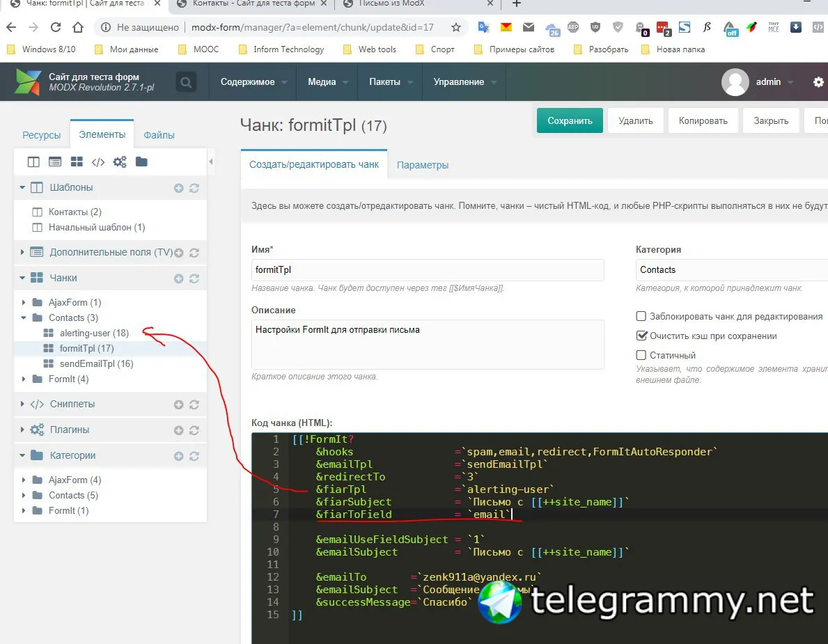The width and height of the screenshot is (828, 644).
Task: Click the Копировать button
Action: click(703, 121)
